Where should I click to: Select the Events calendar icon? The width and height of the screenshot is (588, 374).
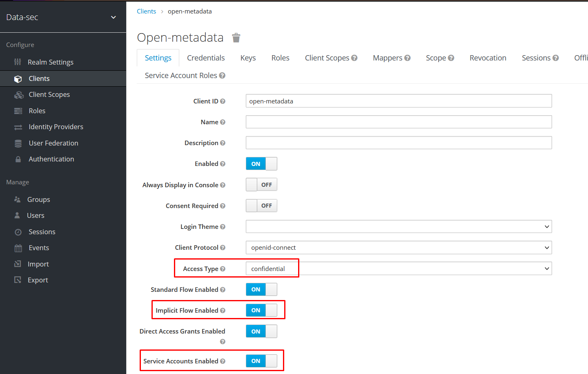[18, 248]
